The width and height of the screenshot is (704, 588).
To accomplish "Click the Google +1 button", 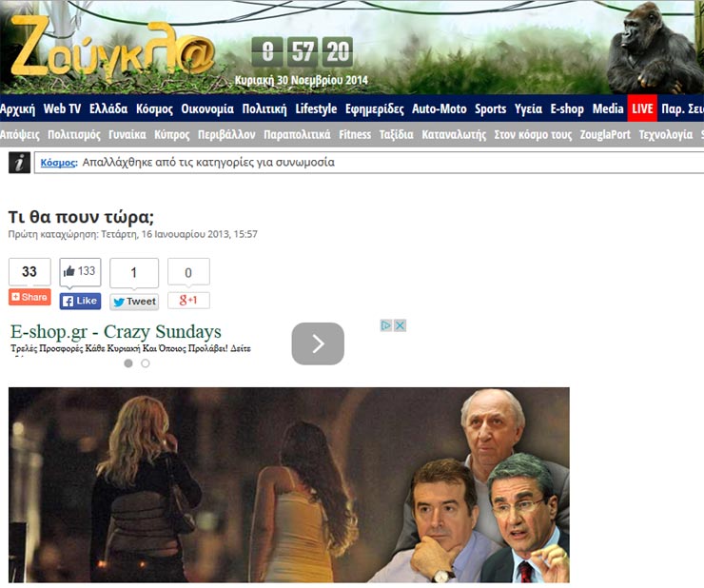I will point(188,301).
